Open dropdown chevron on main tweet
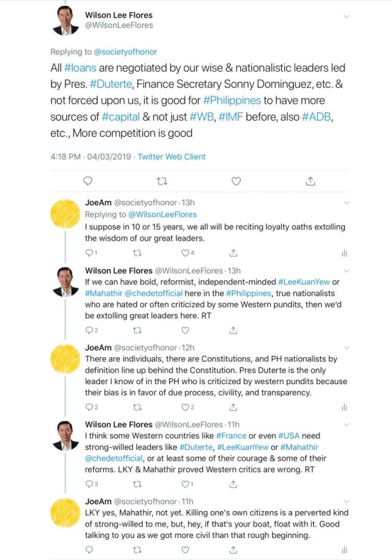Screen dimensions: 392x560 click(347, 15)
